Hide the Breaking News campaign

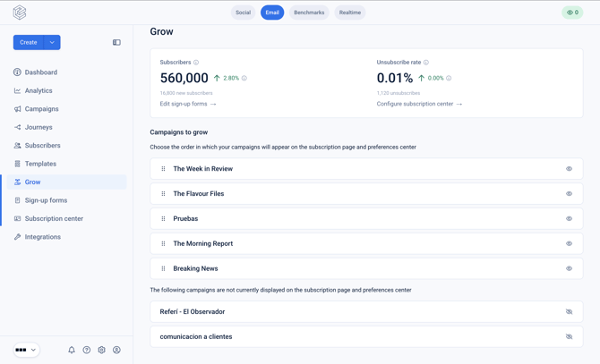click(x=569, y=268)
